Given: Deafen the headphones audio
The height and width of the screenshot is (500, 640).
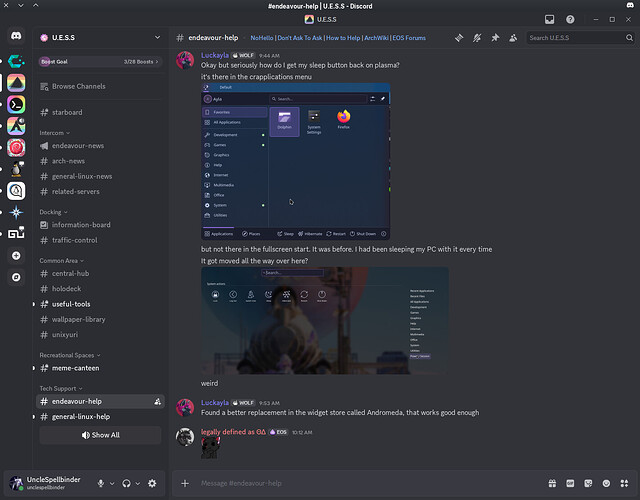Looking at the screenshot, I should pos(127,483).
